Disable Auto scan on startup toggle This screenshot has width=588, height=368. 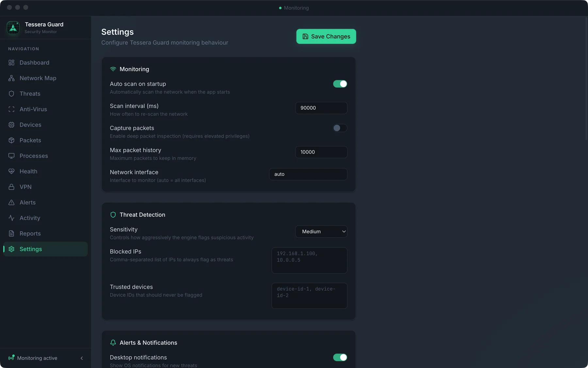pos(340,84)
